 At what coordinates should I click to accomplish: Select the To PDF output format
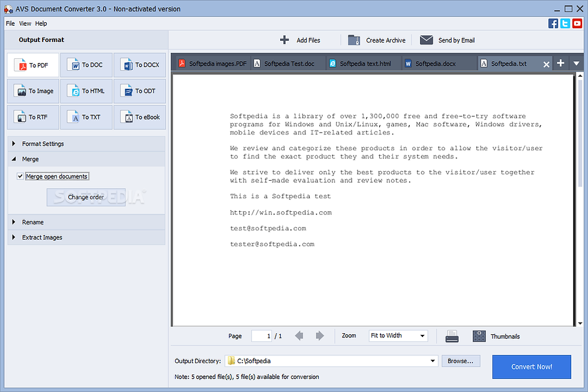coord(33,65)
